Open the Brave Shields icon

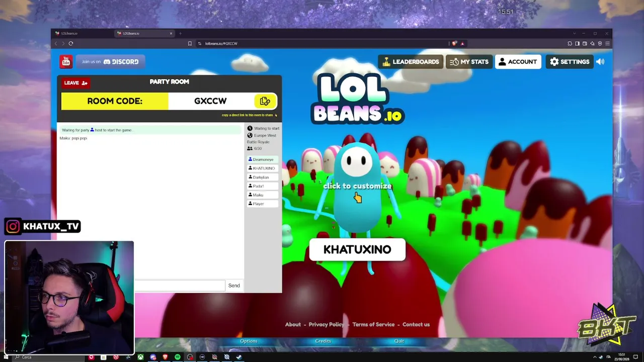point(454,43)
